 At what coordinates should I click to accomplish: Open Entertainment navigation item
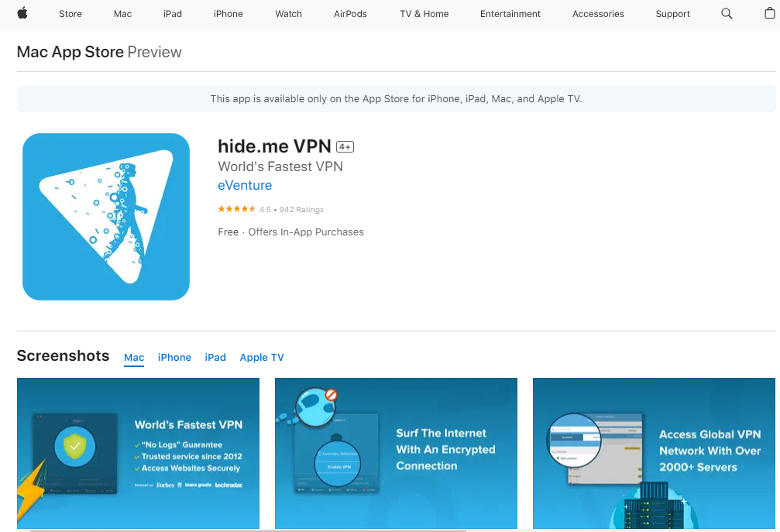[510, 14]
